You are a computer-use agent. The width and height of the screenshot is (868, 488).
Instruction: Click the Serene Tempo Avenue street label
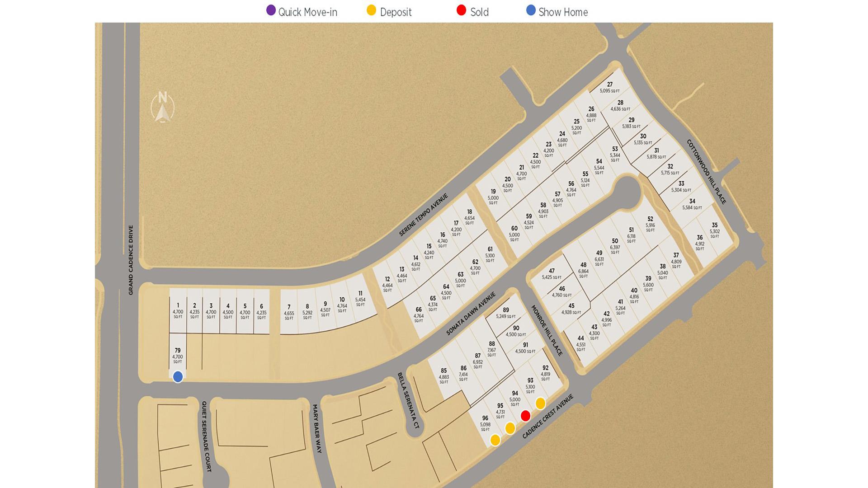click(x=423, y=215)
